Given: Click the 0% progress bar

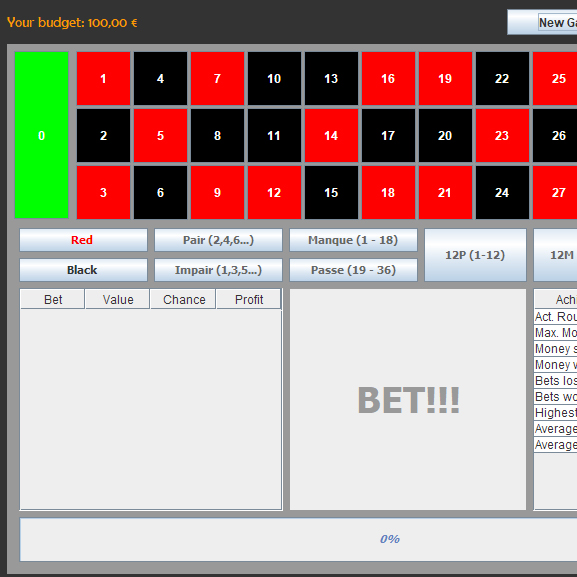Looking at the screenshot, I should pyautogui.click(x=298, y=539).
